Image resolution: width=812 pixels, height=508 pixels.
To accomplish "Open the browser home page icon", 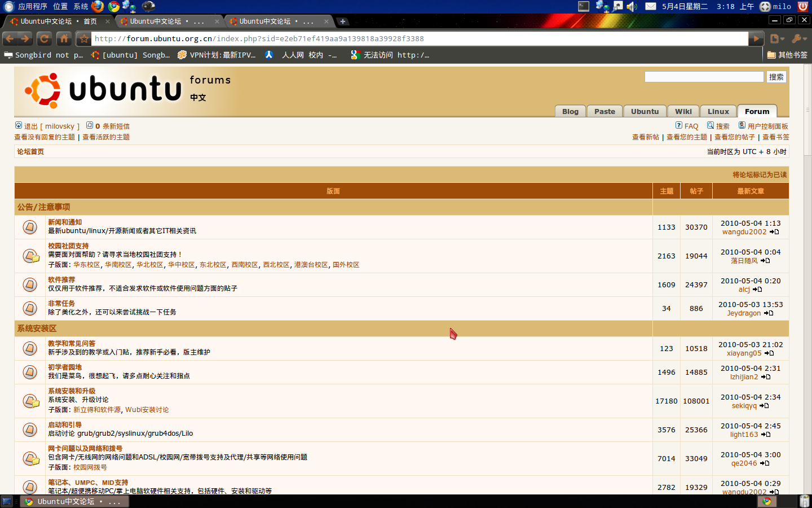I will click(64, 38).
